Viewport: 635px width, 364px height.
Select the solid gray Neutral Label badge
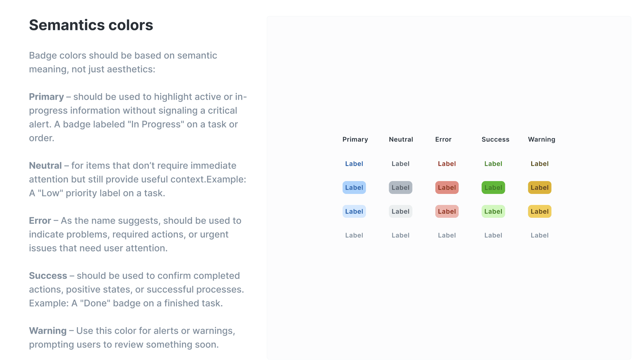[400, 188]
